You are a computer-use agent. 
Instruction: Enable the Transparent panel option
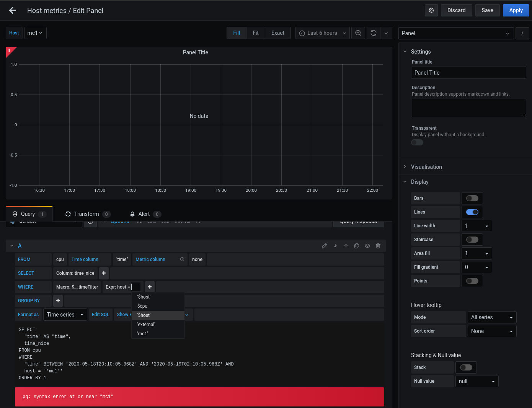click(x=417, y=142)
